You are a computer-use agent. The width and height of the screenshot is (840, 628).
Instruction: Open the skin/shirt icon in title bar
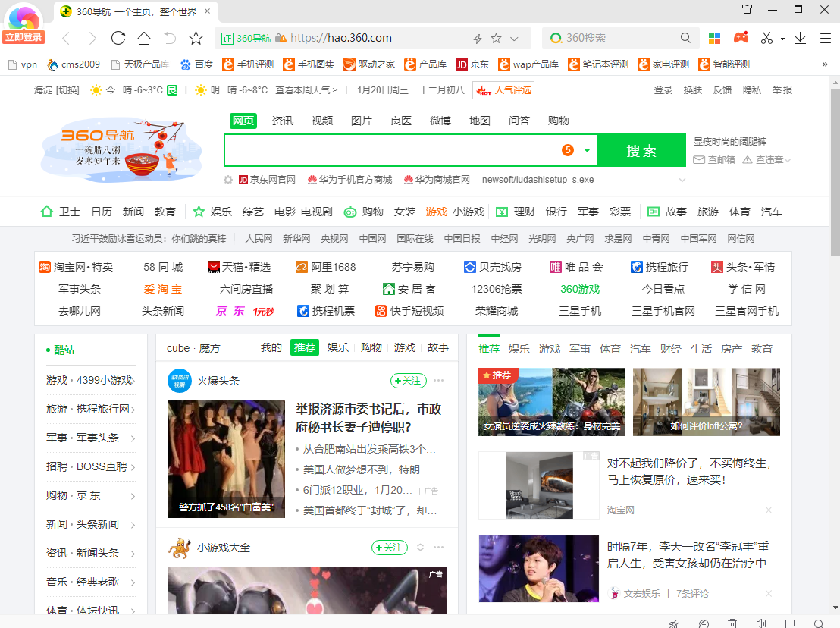tap(747, 9)
